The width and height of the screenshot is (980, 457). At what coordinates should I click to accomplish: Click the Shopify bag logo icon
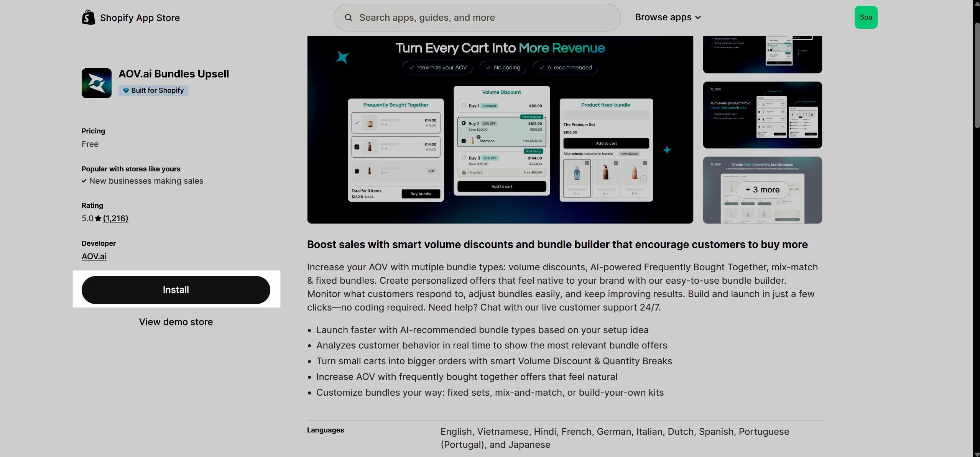[88, 18]
